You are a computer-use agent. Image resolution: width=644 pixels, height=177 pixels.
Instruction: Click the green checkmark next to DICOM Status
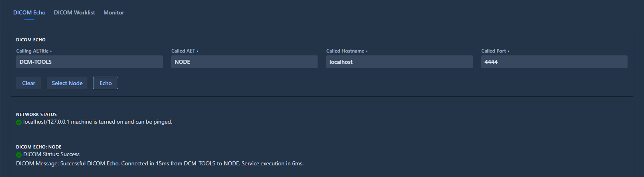point(19,155)
